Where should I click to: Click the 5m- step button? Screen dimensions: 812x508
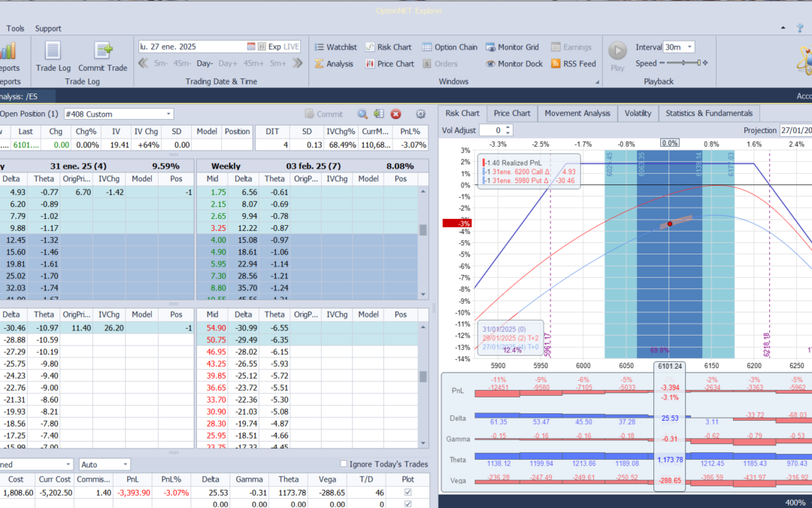pyautogui.click(x=161, y=63)
